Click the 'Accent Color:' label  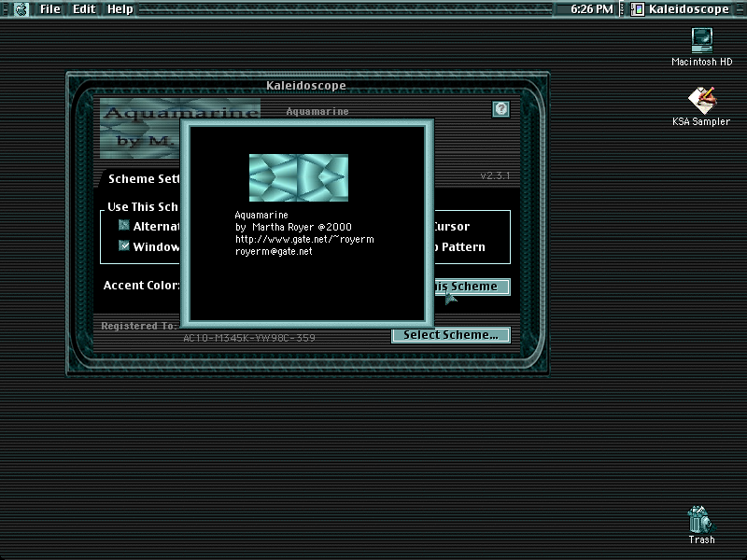tap(142, 286)
